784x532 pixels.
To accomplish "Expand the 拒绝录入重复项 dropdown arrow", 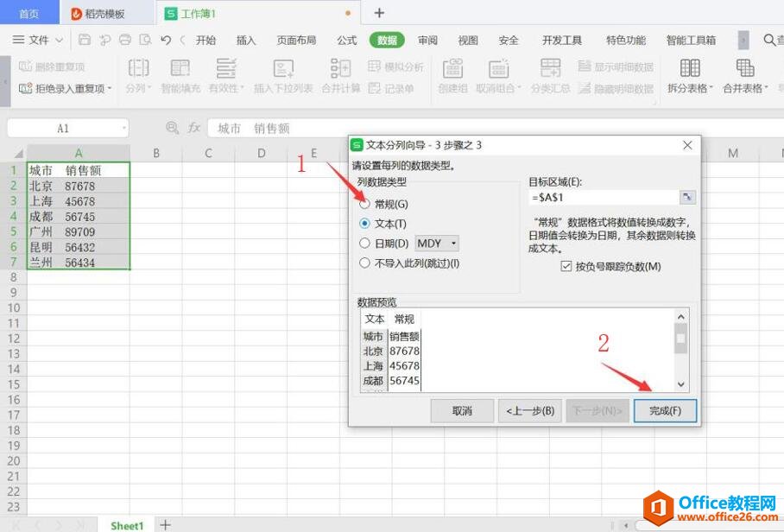I will [110, 88].
